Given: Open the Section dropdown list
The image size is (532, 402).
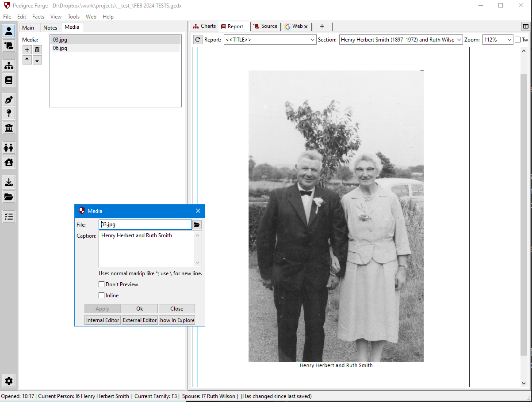Looking at the screenshot, I should [401, 40].
